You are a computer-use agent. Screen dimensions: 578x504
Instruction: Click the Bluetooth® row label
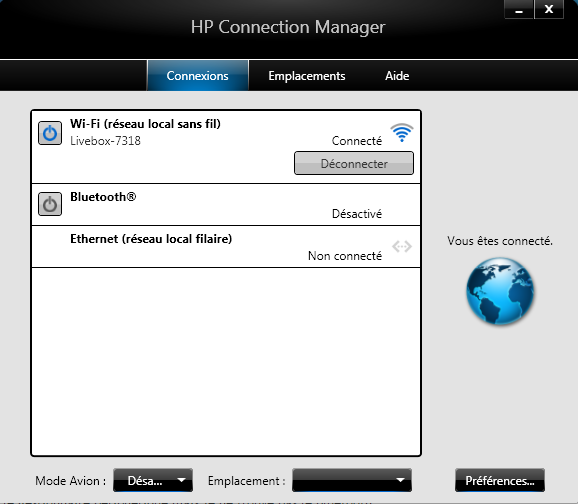[103, 197]
